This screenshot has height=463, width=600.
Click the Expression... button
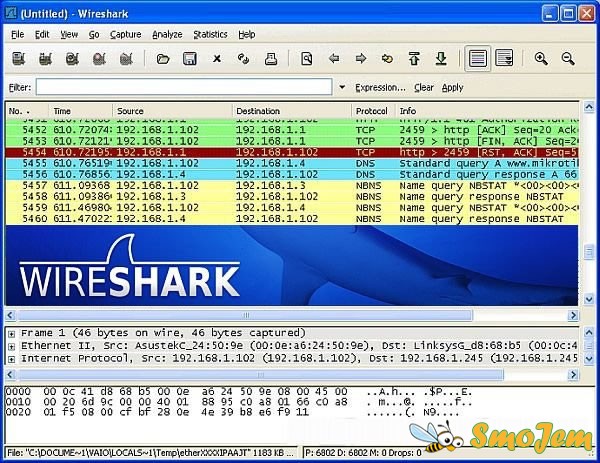(x=380, y=88)
